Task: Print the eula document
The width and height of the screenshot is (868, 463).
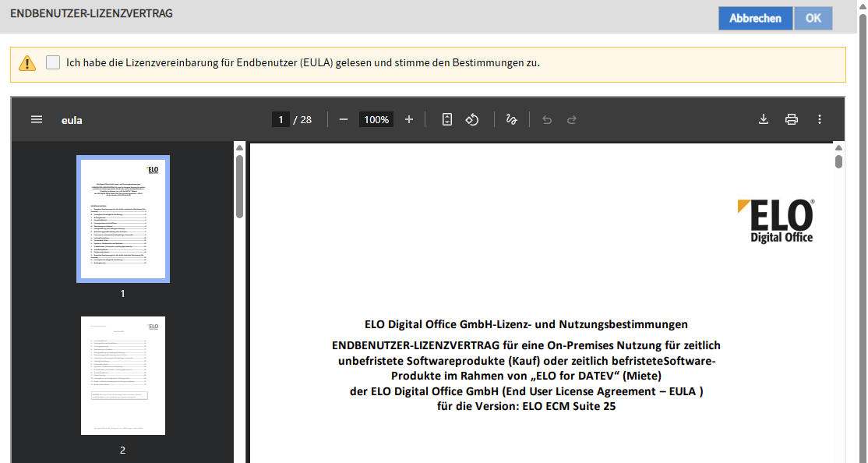Action: pyautogui.click(x=792, y=119)
